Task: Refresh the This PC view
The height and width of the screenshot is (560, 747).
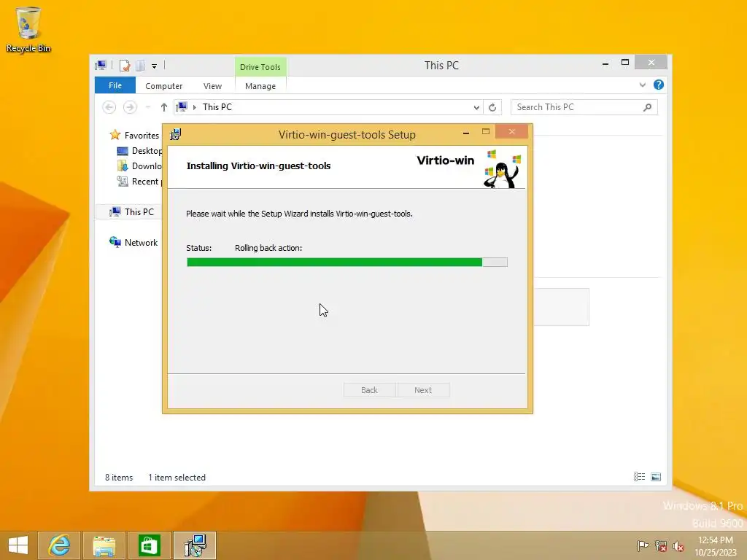Action: [492, 108]
